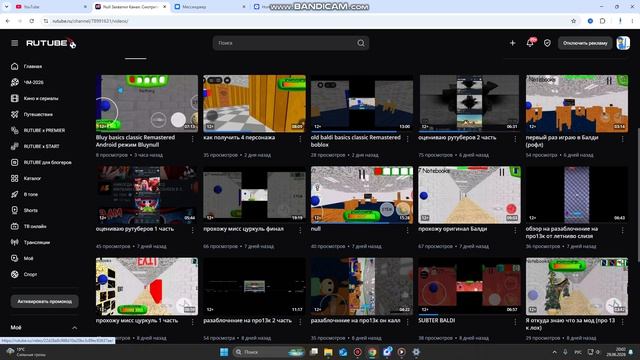The image size is (640, 360).
Task: Open video title SUBTER BALDI
Action: click(437, 320)
